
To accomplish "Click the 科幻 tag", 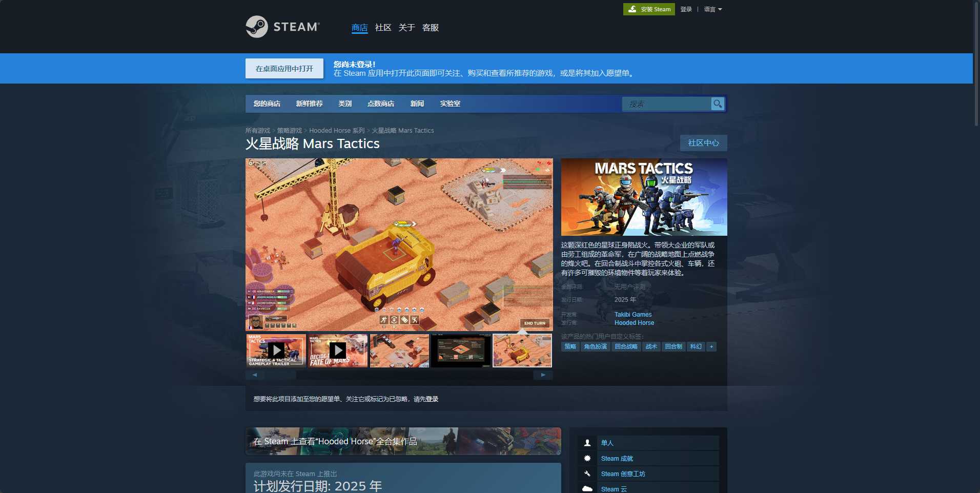I will point(696,347).
